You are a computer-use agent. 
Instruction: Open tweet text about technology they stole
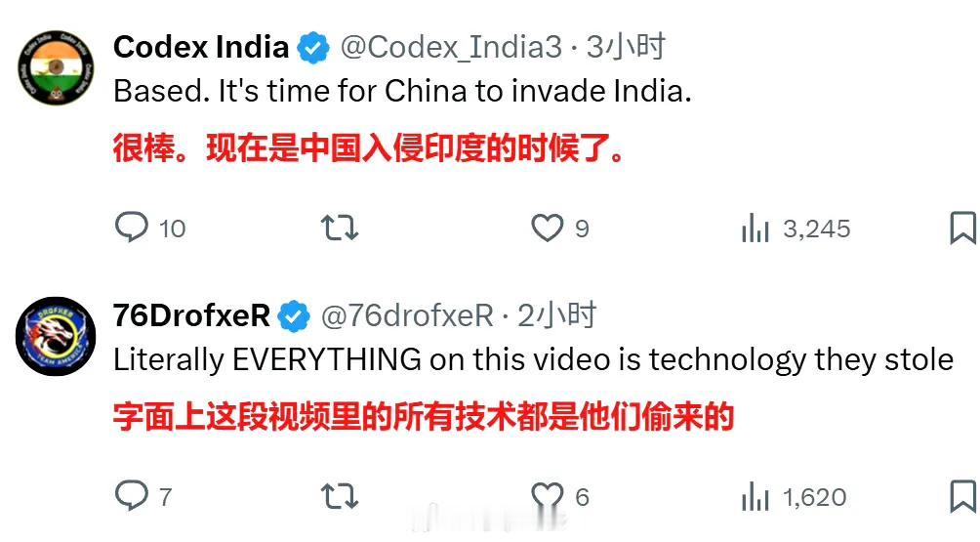[533, 360]
